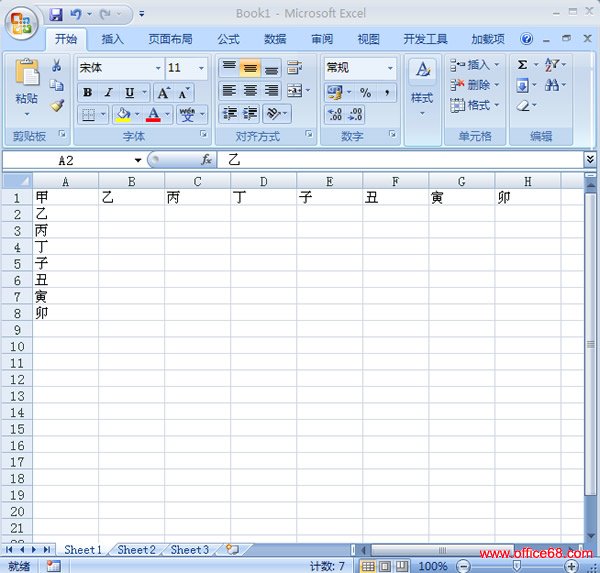The image size is (600, 573).
Task: Switch to the 插入 ribbon tab
Action: tap(112, 39)
